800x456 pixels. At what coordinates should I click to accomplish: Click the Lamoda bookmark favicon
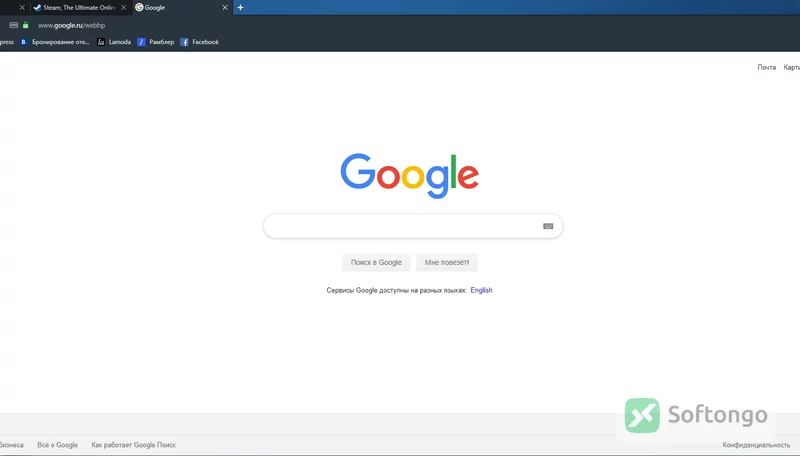(x=101, y=42)
